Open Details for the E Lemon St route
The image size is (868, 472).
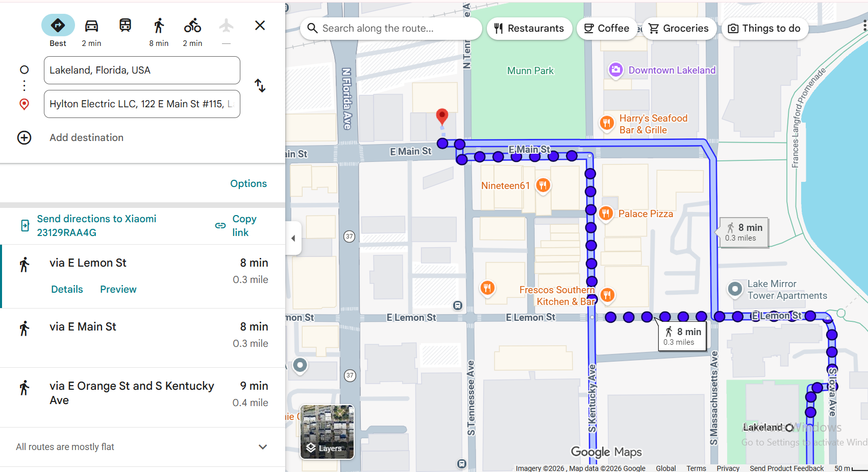[67, 289]
